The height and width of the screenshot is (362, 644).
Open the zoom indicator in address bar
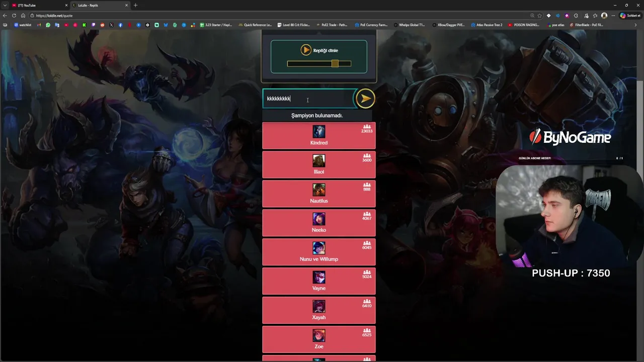tap(532, 16)
